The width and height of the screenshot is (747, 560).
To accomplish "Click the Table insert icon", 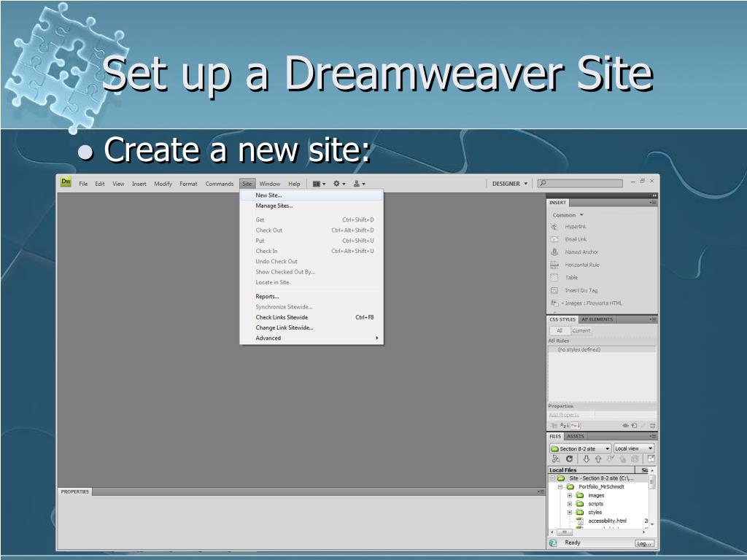I will tap(554, 278).
